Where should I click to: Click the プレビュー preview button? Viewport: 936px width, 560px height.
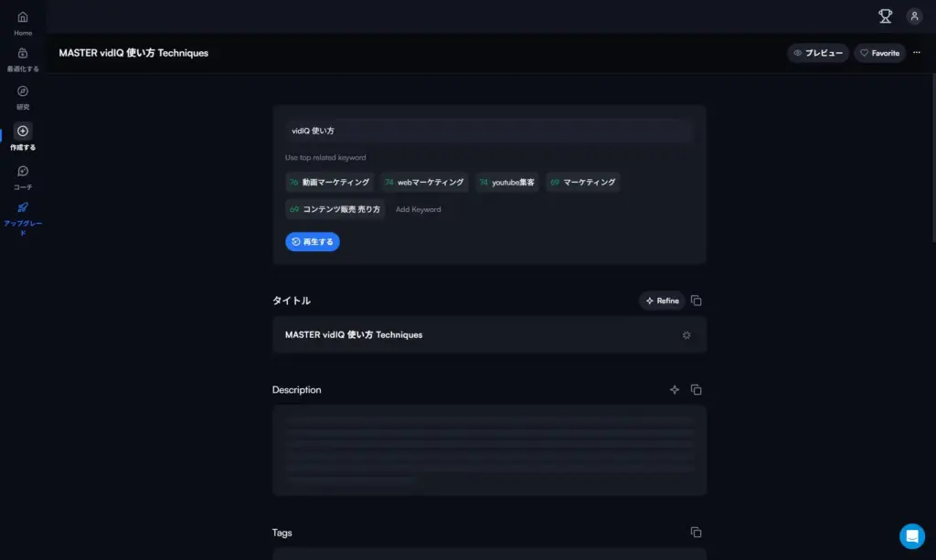(818, 53)
